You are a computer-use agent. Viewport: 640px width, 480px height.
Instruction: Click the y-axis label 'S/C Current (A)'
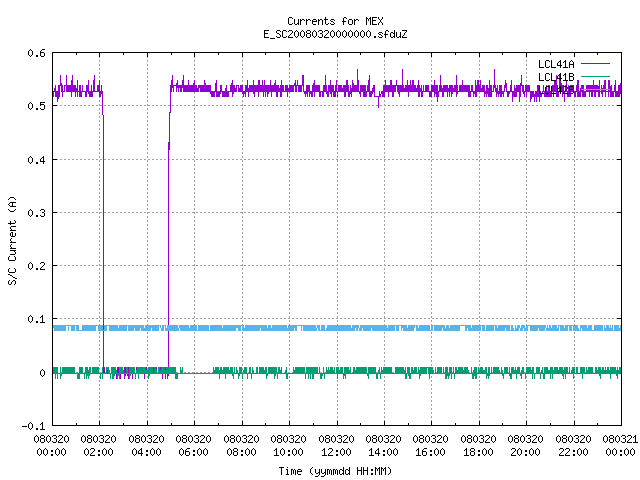click(12, 240)
